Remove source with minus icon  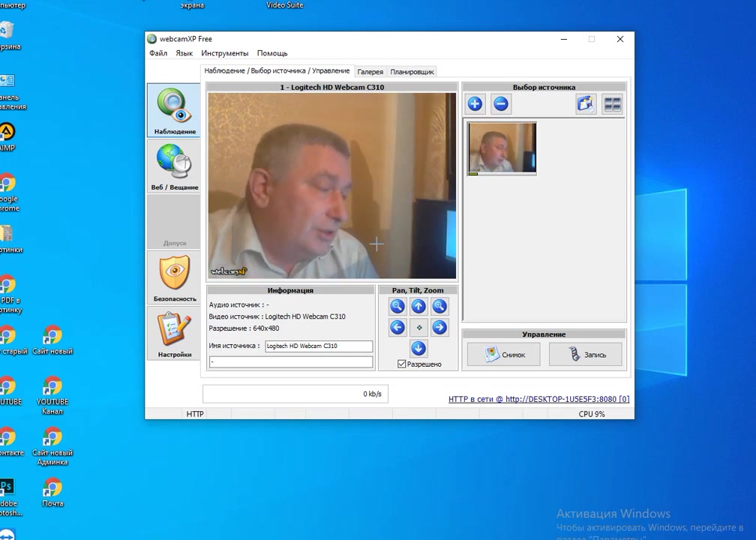(x=501, y=103)
